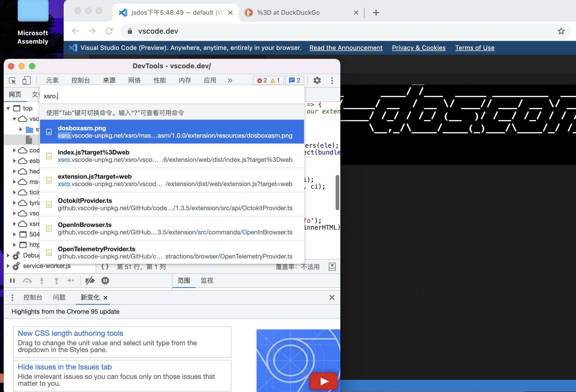Image resolution: width=576 pixels, height=392 pixels.
Task: Collapse the top frame tree node
Action: (x=9, y=108)
